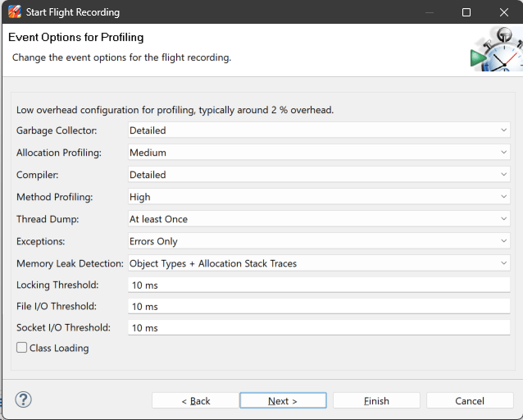
Task: Open the Thread Dump dropdown
Action: [319, 219]
